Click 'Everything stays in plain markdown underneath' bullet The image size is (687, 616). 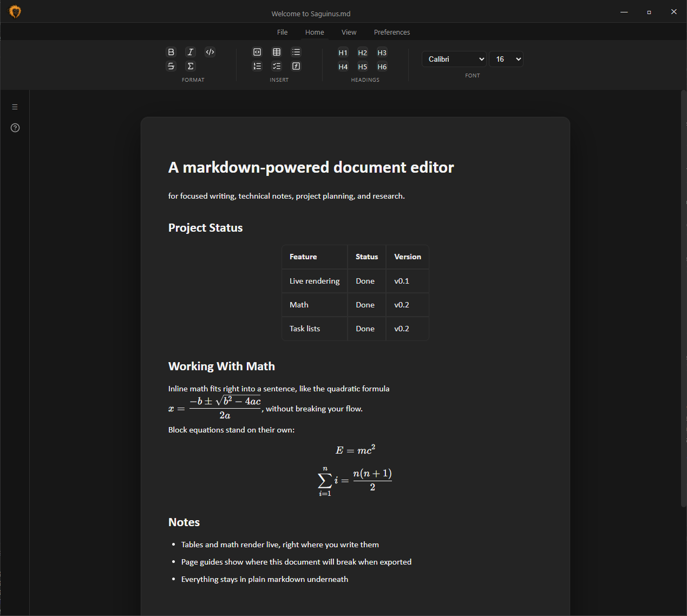[x=265, y=579]
